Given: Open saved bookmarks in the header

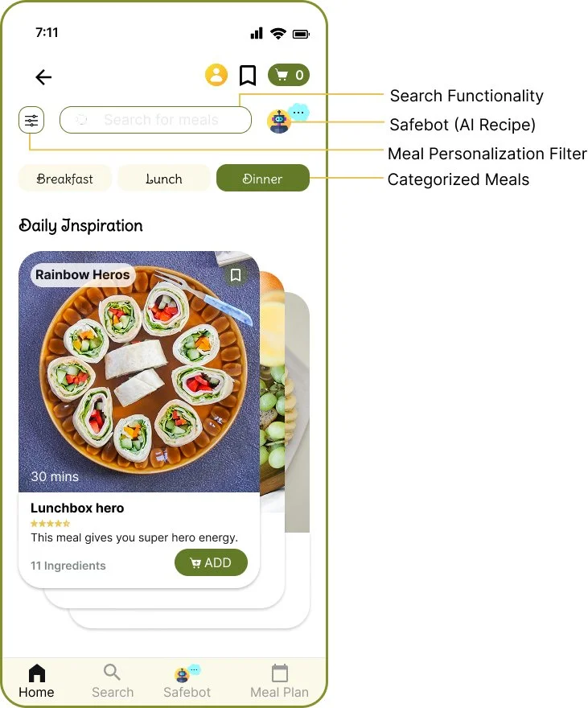Looking at the screenshot, I should [247, 75].
